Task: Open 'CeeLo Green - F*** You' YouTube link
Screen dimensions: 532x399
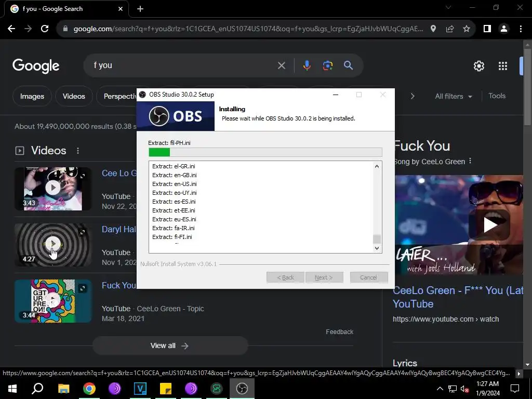Action: (x=458, y=297)
